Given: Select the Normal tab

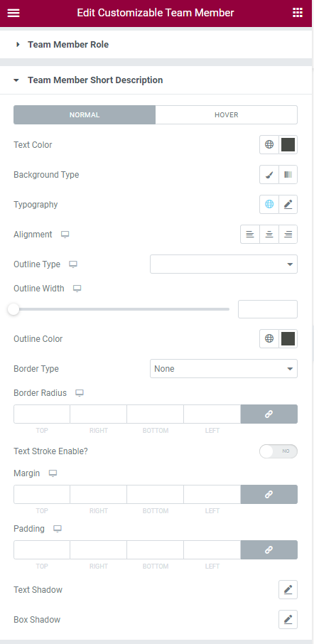Looking at the screenshot, I should [x=85, y=115].
